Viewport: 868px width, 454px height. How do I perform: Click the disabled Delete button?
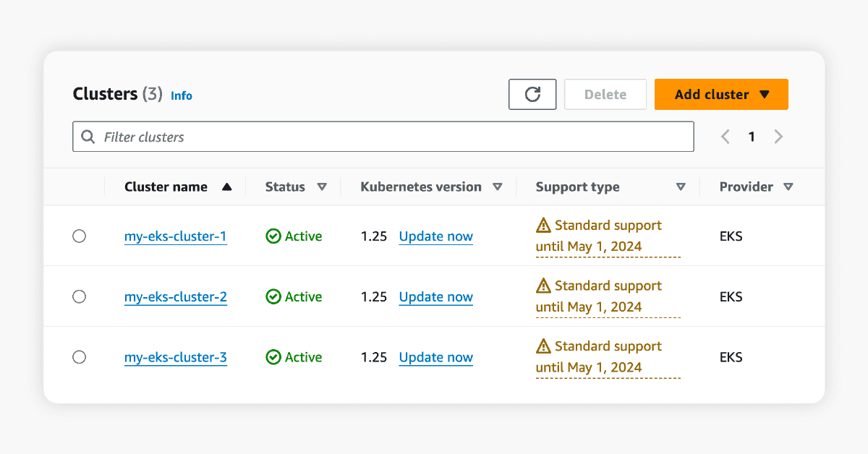(x=605, y=95)
